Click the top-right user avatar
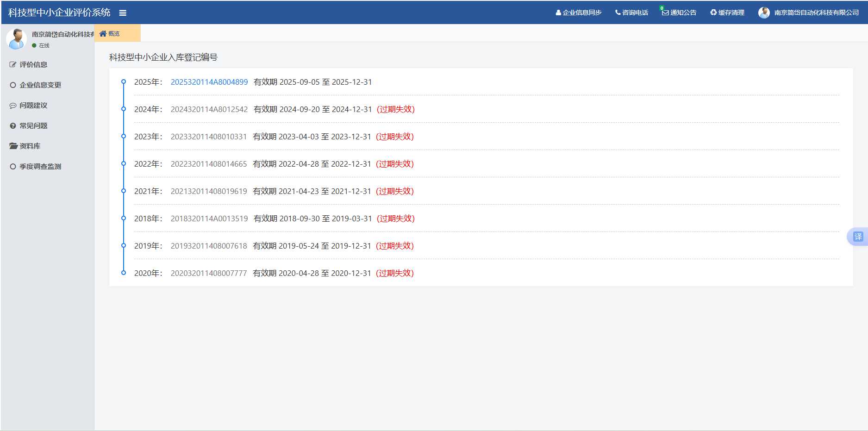Viewport: 868px width, 431px height. pos(764,12)
